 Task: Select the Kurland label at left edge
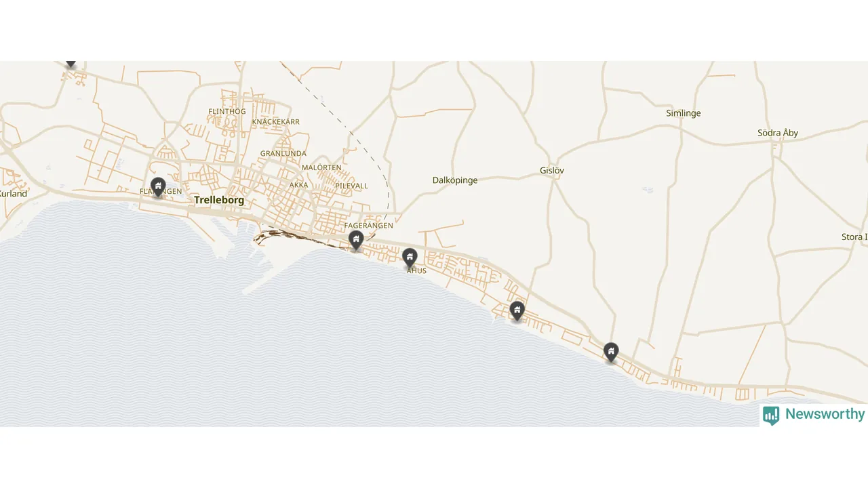click(x=14, y=194)
